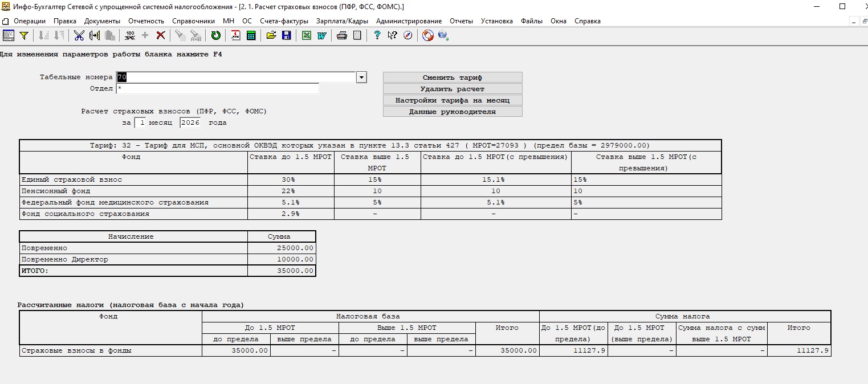
Task: Open the Зарплата/Кадры menu
Action: (x=342, y=21)
